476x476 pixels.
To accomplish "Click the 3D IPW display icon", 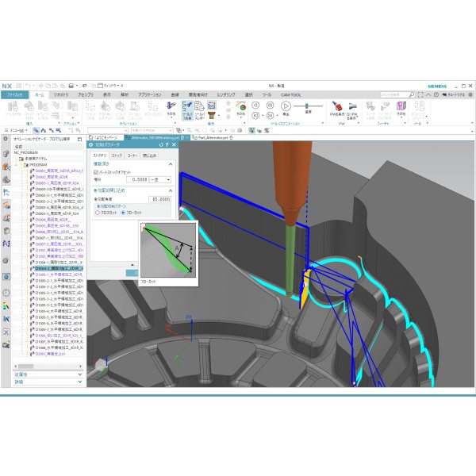I will click(x=351, y=106).
